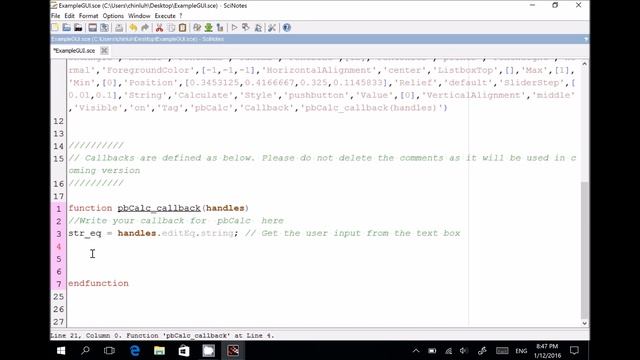Open the Action Center notification icon
The image size is (640, 360).
point(574,351)
